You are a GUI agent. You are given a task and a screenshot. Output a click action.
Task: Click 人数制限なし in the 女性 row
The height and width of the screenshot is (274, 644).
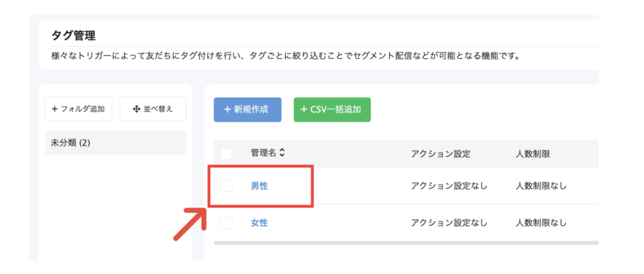pos(541,222)
